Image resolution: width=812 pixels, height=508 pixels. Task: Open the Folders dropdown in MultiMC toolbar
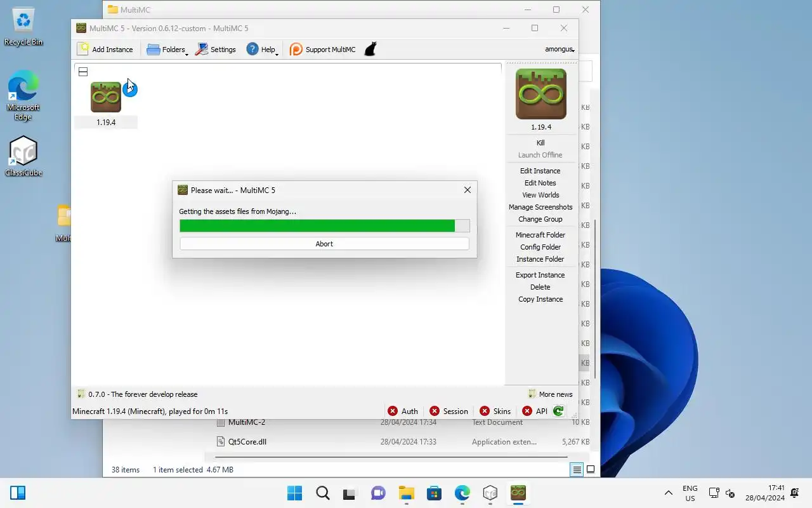click(167, 50)
